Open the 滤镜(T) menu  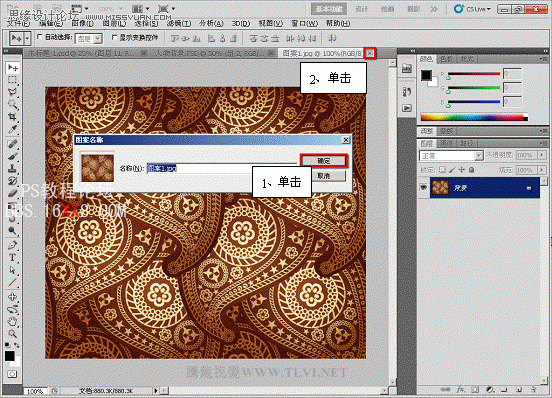(x=179, y=23)
